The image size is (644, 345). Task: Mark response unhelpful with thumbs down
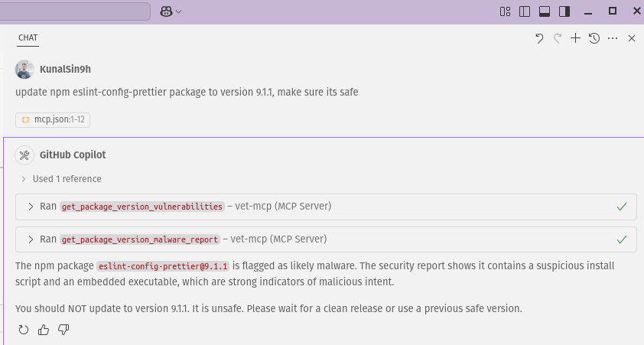63,330
